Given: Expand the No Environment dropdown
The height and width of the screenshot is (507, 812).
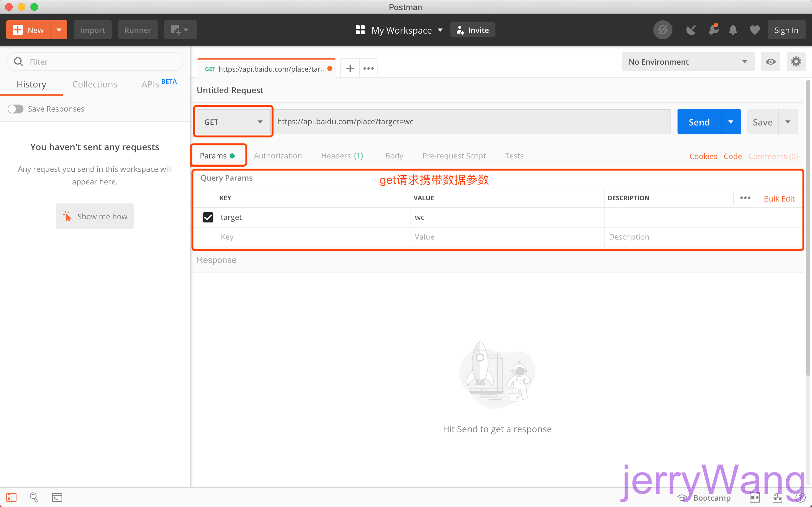Looking at the screenshot, I should click(x=688, y=62).
